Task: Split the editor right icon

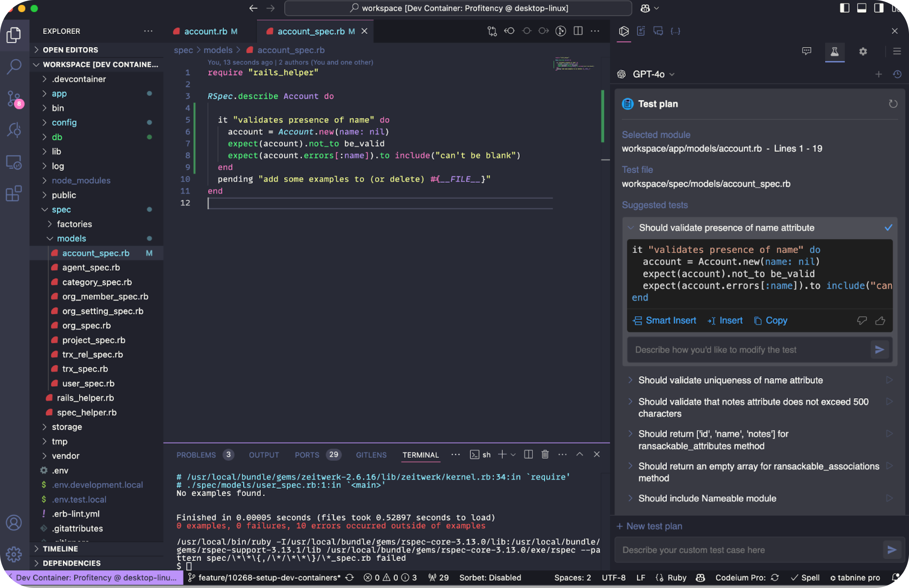Action: (578, 31)
